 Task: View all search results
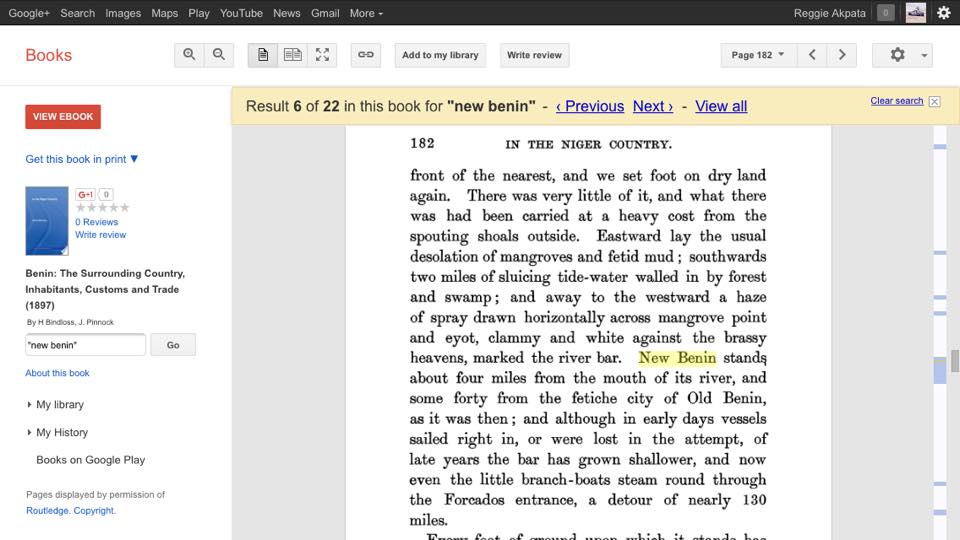[721, 107]
